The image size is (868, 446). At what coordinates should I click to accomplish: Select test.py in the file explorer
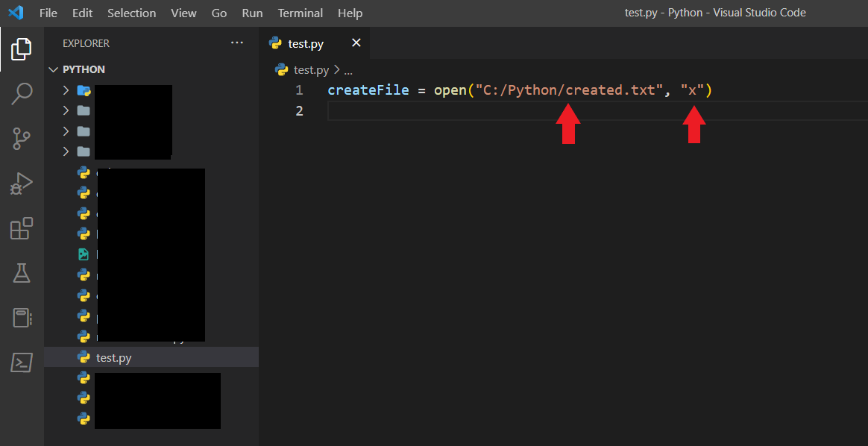click(113, 358)
